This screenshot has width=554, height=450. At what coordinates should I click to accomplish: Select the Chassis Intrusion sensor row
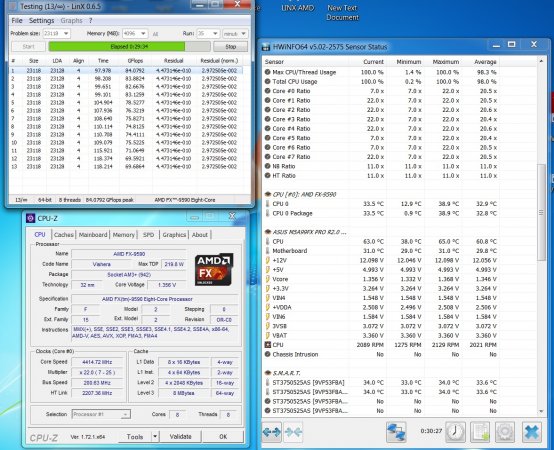[x=381, y=354]
